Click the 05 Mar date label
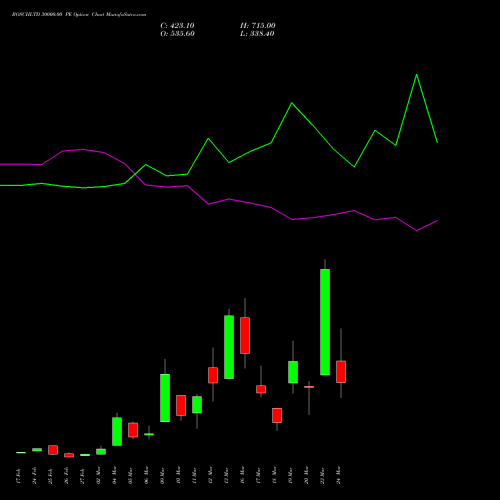Screen dimensions: 500x500 pyautogui.click(x=130, y=475)
